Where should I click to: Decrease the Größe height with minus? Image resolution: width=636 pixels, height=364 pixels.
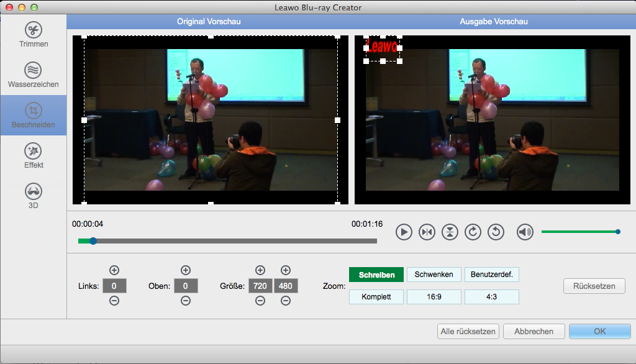286,301
